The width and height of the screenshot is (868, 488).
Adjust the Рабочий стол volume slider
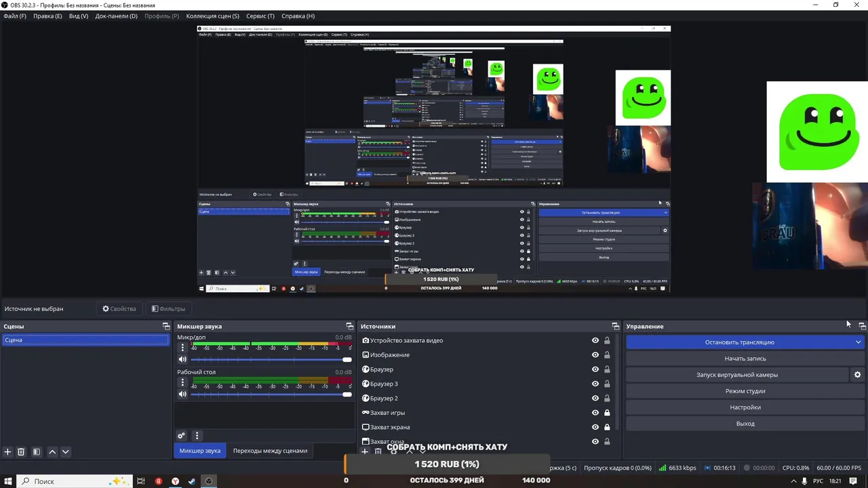pyautogui.click(x=271, y=394)
